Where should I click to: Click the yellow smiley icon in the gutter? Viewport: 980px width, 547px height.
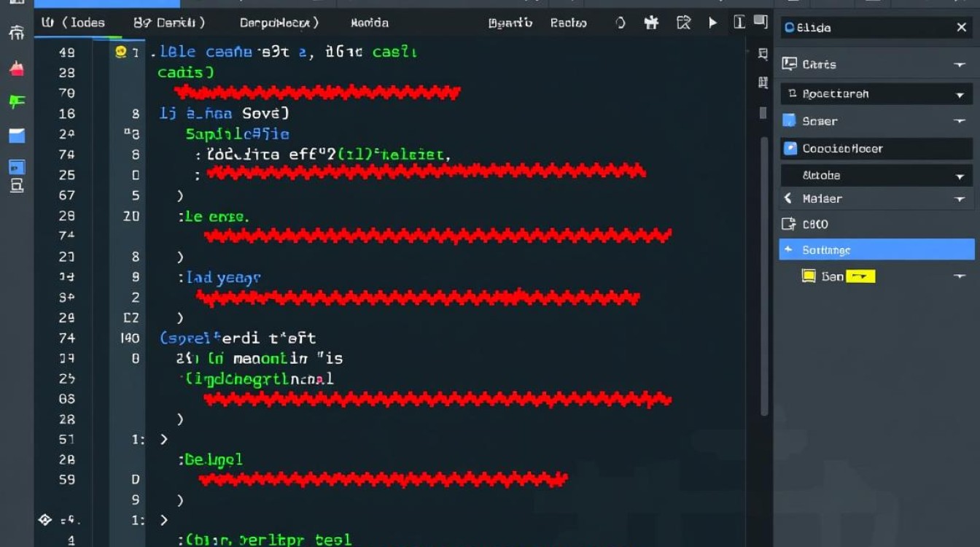tap(121, 52)
